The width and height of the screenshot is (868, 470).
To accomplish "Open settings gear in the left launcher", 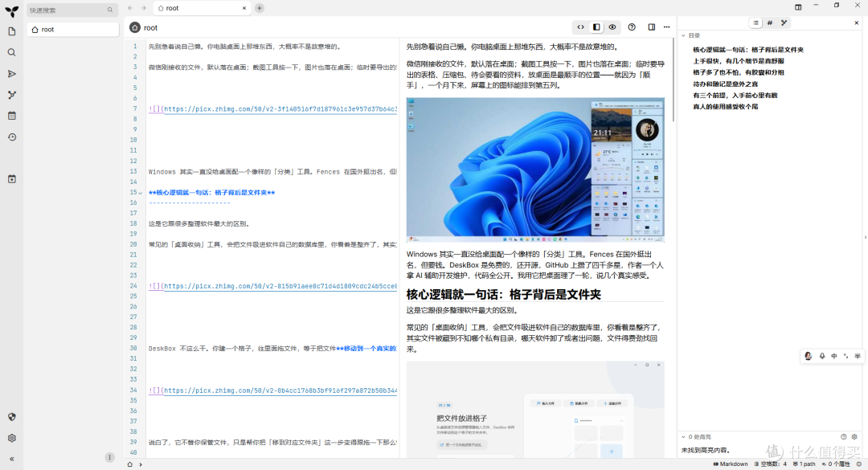I will (11, 438).
